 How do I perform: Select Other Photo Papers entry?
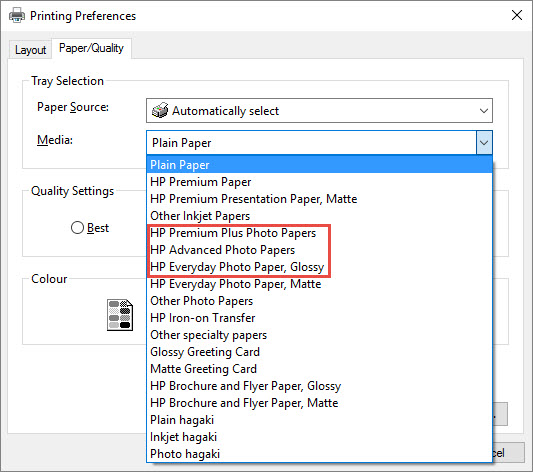[x=319, y=301]
